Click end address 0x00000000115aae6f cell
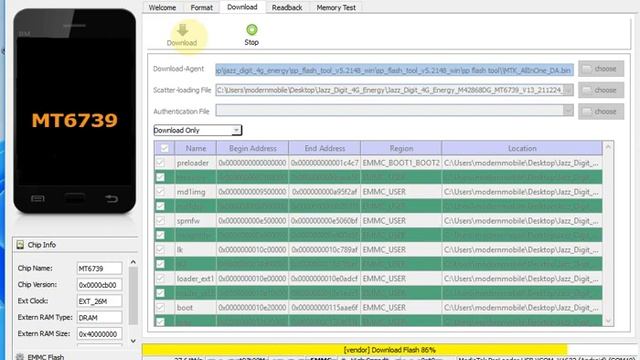This screenshot has width=640, height=360. coord(324,308)
